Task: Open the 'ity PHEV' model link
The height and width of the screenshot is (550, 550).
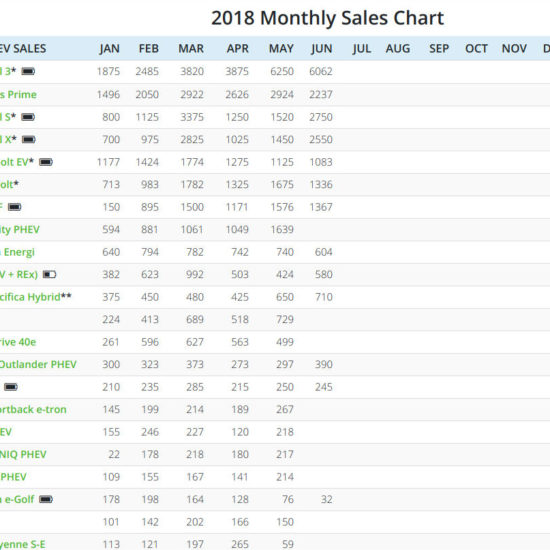Action: point(20,230)
